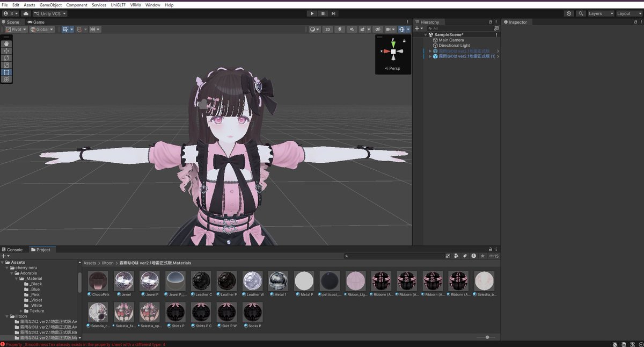Expand the Texture folder

(21, 311)
